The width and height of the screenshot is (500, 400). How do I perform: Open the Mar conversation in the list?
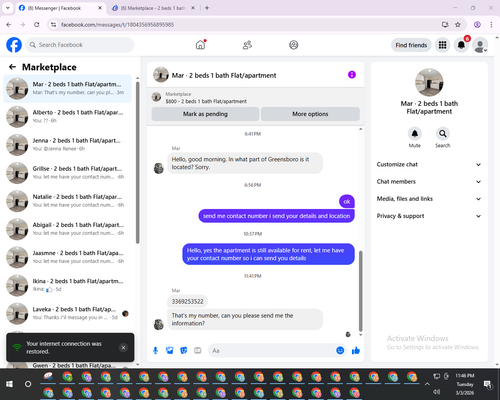point(67,89)
